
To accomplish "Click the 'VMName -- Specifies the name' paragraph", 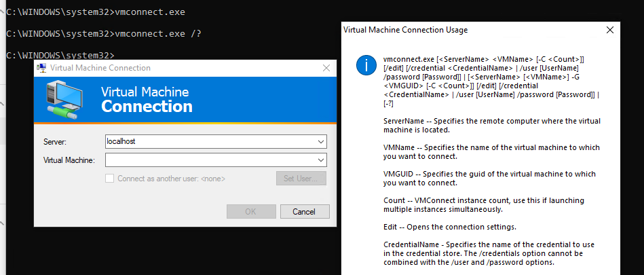I will 491,151.
